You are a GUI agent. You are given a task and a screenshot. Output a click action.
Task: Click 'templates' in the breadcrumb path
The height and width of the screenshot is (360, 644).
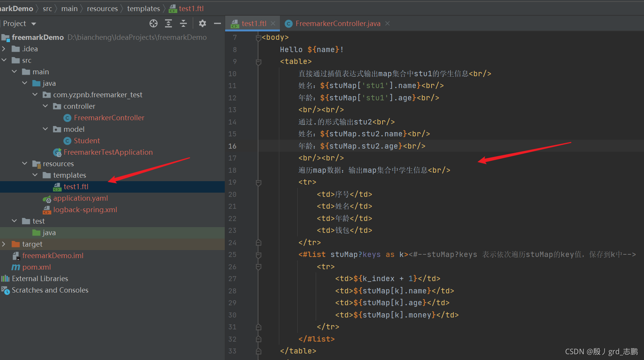point(144,8)
